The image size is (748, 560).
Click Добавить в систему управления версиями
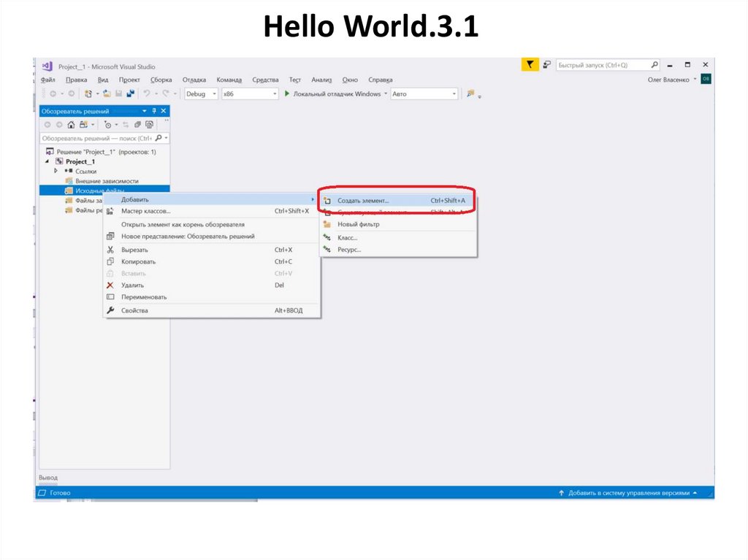tap(628, 493)
